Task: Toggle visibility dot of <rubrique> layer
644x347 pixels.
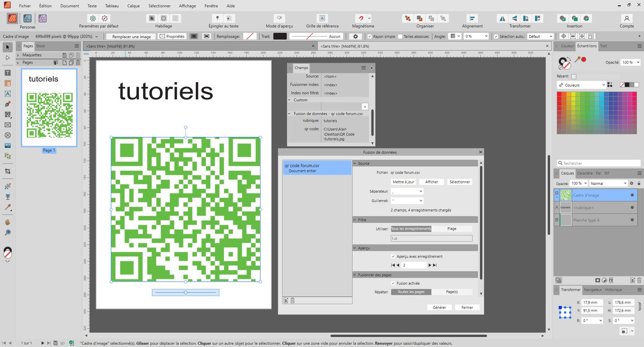Action: [632, 207]
